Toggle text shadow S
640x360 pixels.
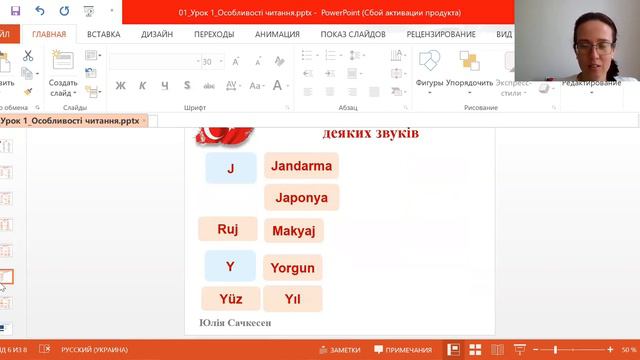[187, 85]
